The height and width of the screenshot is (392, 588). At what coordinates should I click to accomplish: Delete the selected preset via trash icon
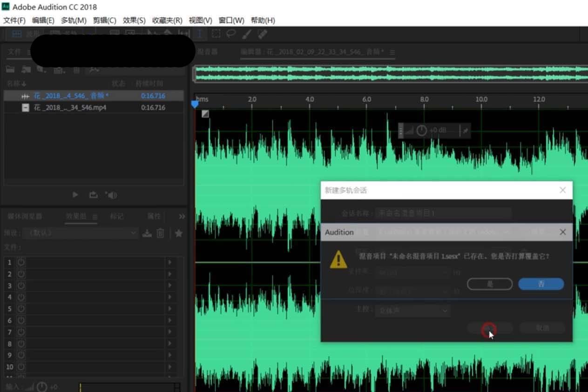point(160,233)
